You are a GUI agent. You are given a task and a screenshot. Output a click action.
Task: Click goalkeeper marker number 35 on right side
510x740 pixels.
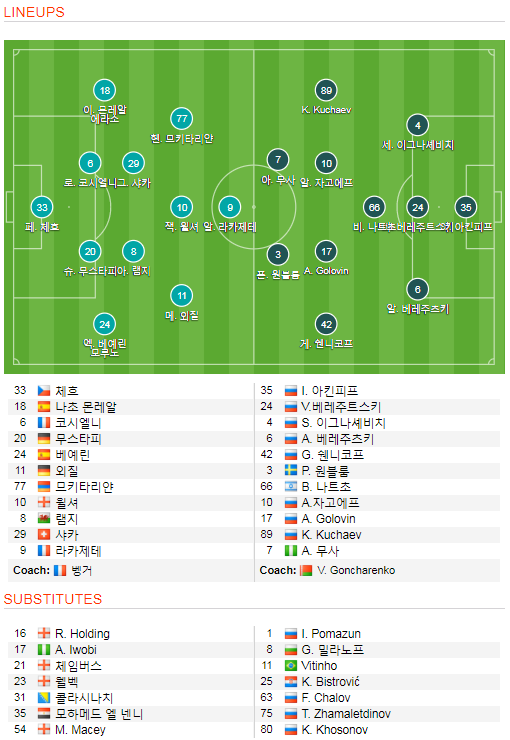pos(466,207)
